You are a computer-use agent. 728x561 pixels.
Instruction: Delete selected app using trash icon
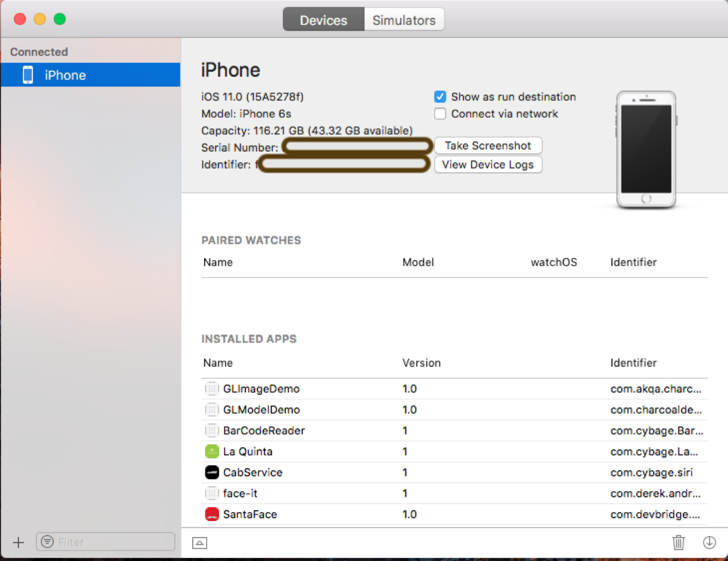[678, 542]
